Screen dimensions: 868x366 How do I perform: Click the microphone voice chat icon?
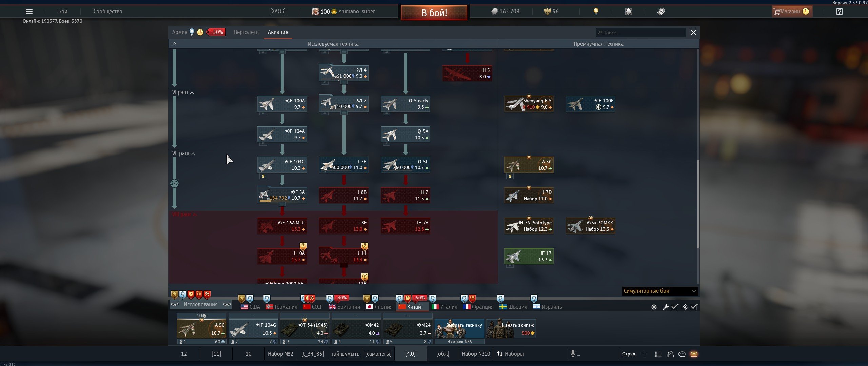[x=573, y=354]
